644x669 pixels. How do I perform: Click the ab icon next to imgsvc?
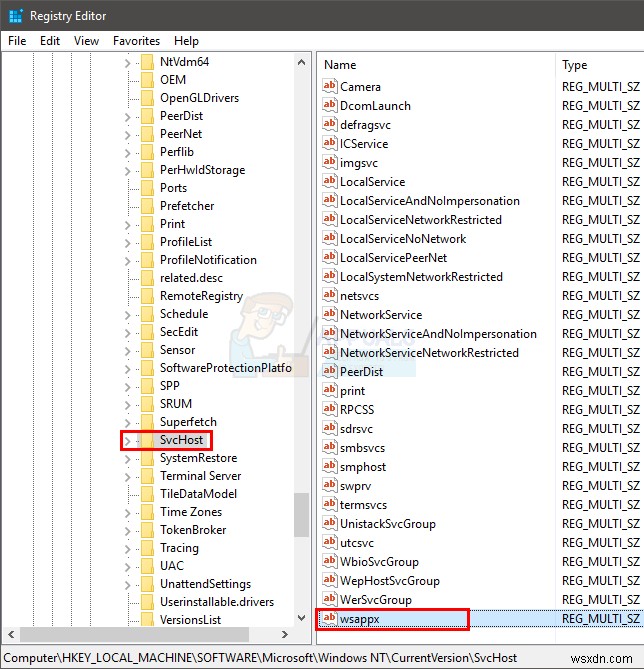pos(329,162)
